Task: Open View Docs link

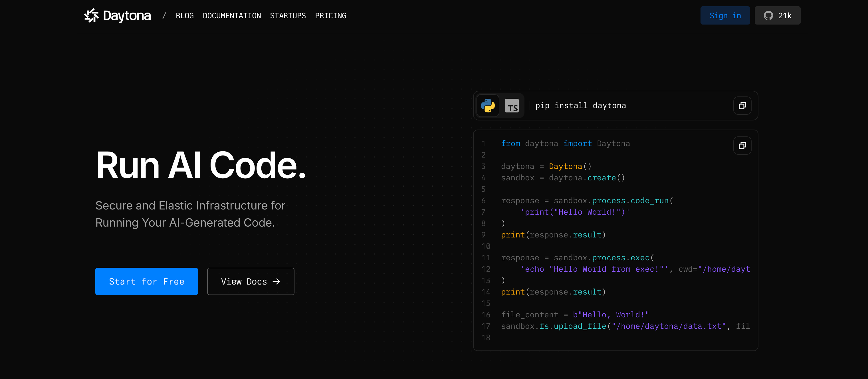Action: point(251,281)
